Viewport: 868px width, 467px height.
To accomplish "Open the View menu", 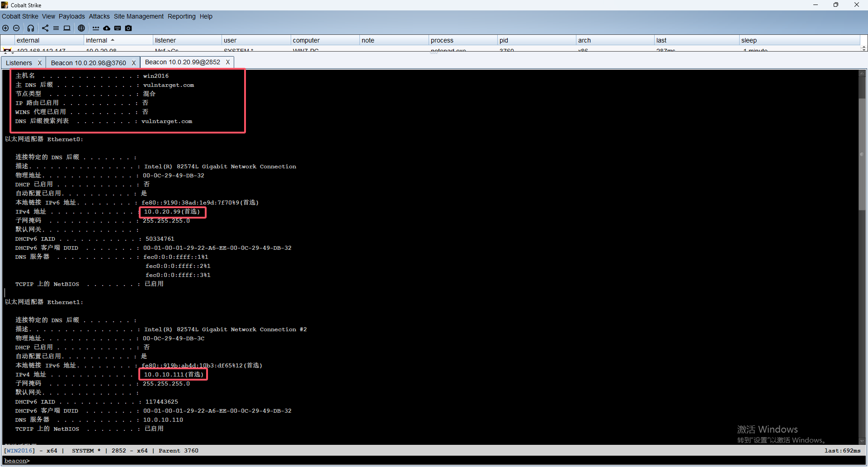I will (x=48, y=16).
